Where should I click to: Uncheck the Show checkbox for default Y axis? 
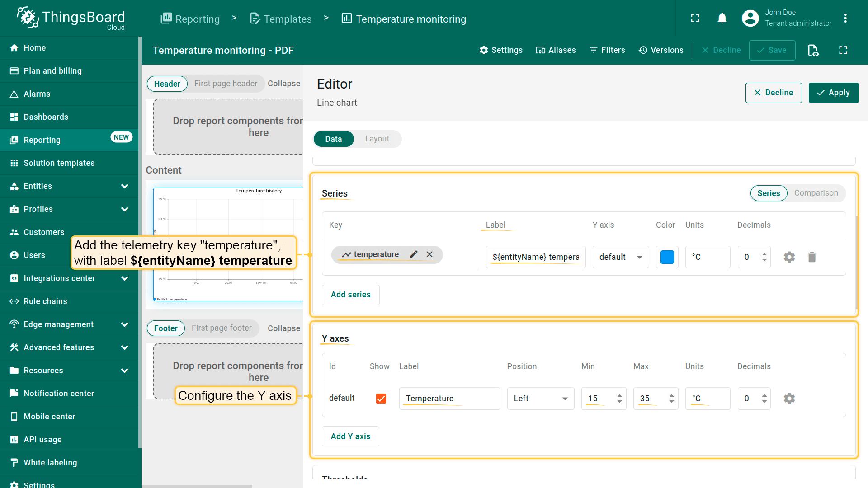(x=381, y=399)
